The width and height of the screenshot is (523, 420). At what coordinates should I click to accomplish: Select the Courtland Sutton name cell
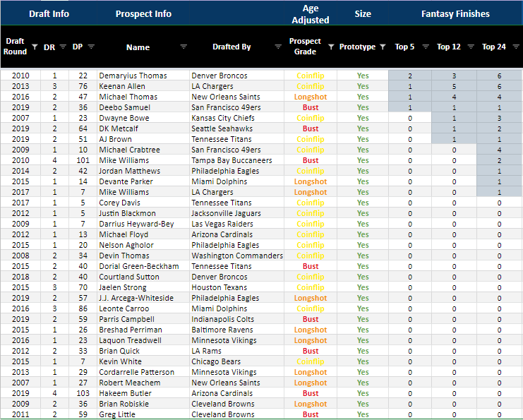coord(143,277)
